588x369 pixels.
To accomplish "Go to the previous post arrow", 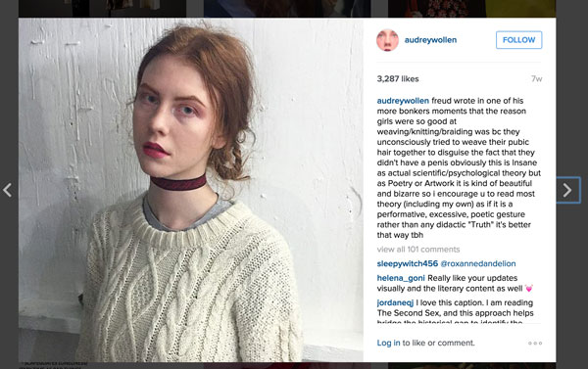I will click(x=7, y=190).
